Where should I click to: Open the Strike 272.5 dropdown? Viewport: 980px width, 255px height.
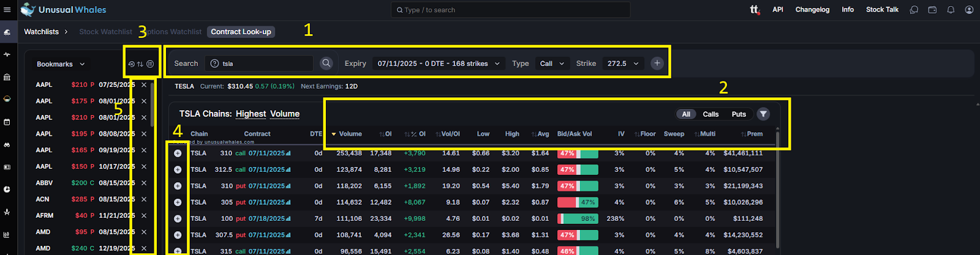[623, 64]
